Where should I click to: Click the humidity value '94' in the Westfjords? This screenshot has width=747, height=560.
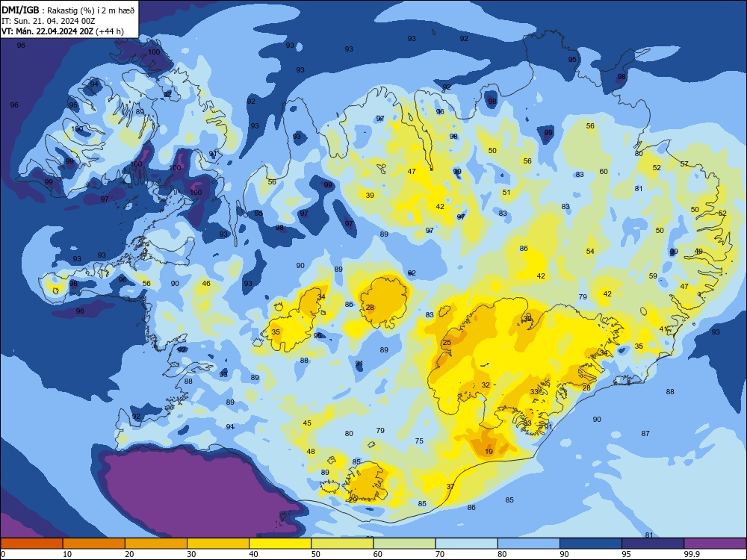tap(94, 84)
